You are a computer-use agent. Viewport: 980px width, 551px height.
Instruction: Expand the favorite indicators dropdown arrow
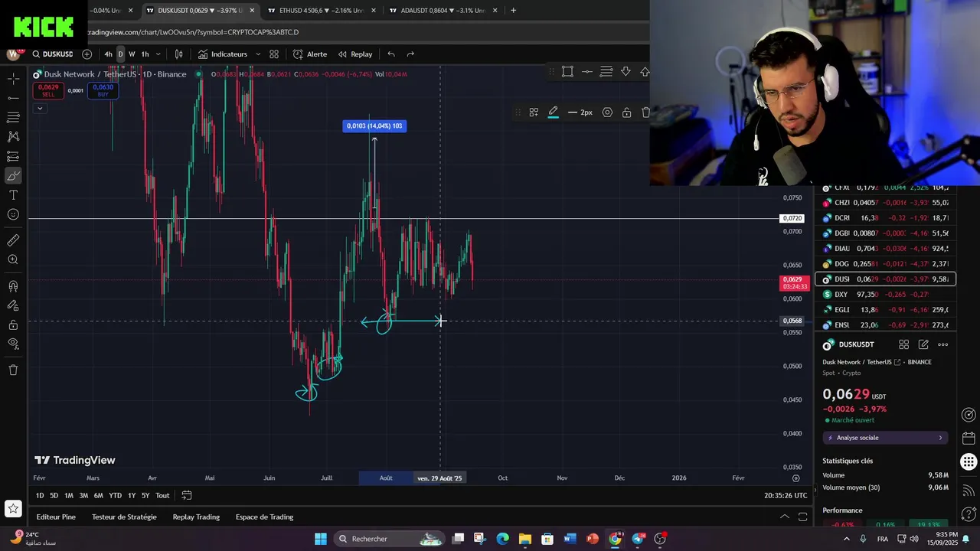(258, 54)
